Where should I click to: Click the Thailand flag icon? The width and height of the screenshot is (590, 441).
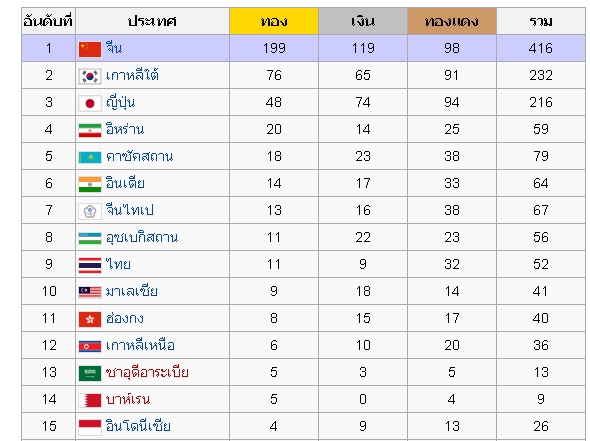[90, 265]
